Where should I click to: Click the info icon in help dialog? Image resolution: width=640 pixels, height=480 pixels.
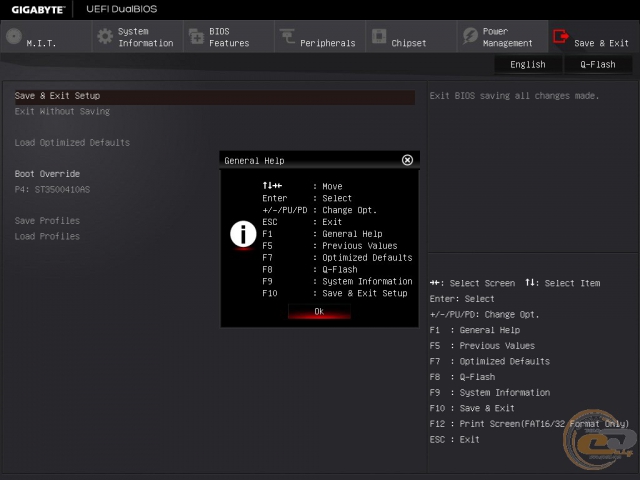point(243,234)
